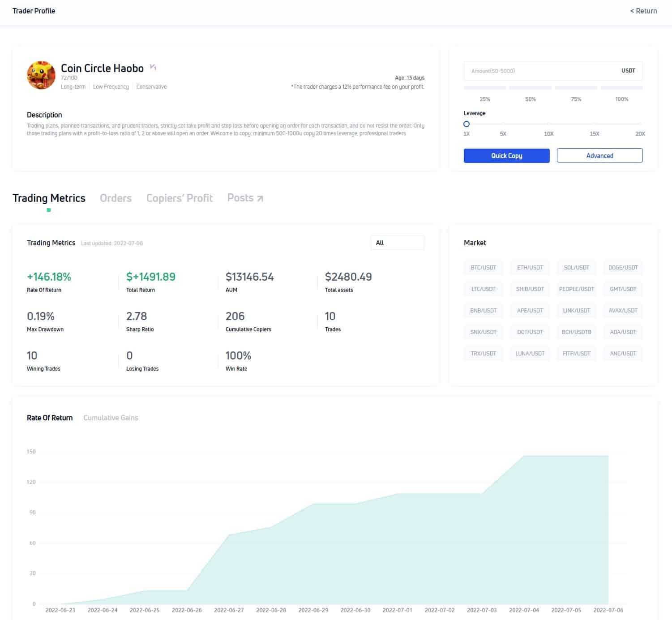Viewport: 672px width, 620px height.
Task: Select the 25% amount segment
Action: click(x=485, y=88)
